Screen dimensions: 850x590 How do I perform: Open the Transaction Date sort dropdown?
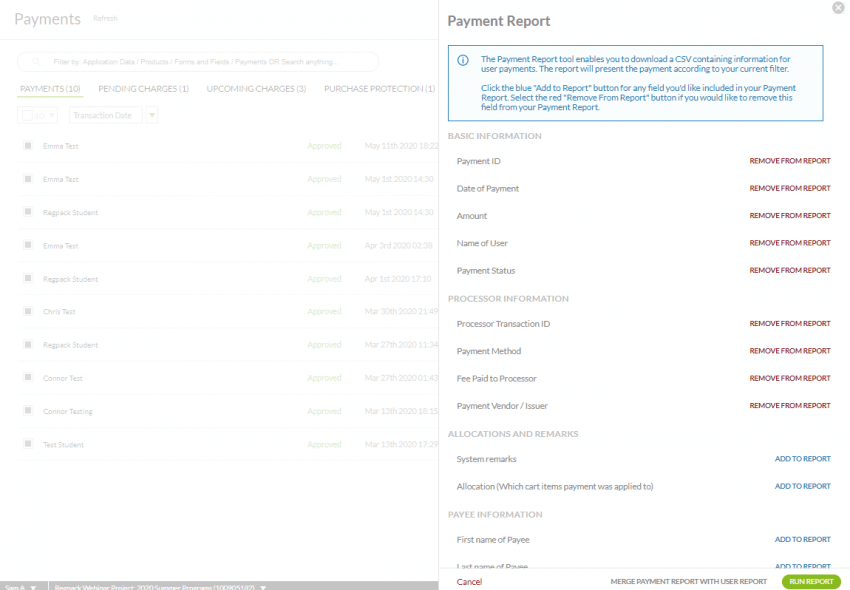[x=103, y=115]
